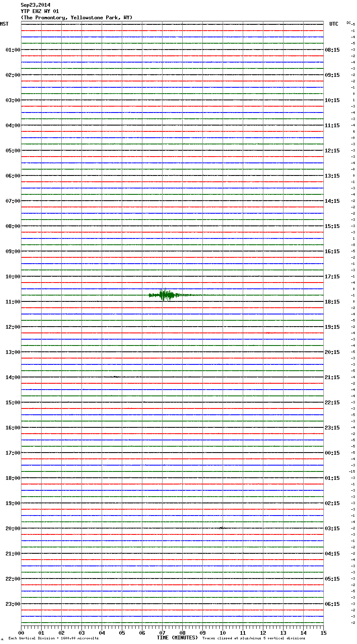The height and width of the screenshot is (644, 357).
Task: Select the 13:00 MST time label
Action: click(x=13, y=352)
